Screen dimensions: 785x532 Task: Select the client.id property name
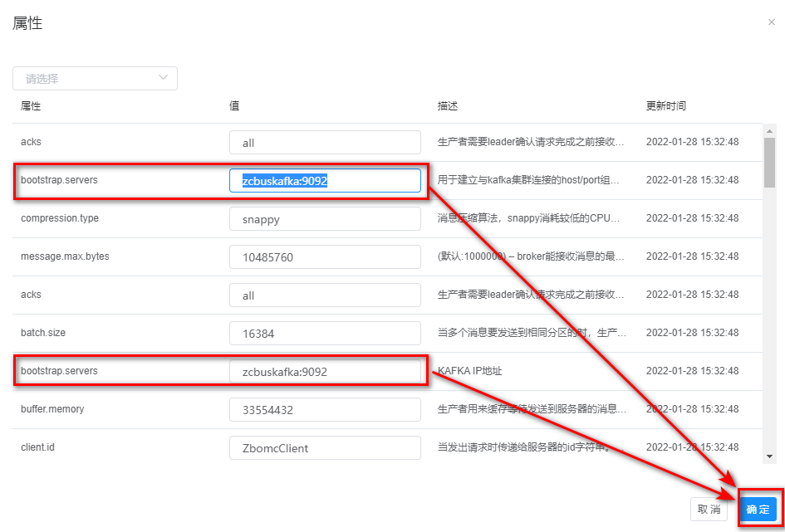tap(38, 447)
